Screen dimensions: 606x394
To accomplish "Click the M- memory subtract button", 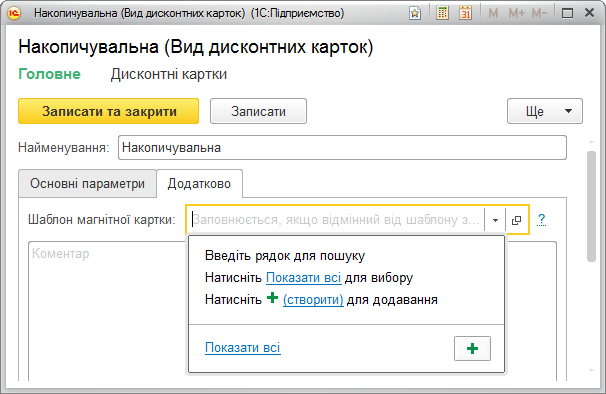I will point(539,14).
